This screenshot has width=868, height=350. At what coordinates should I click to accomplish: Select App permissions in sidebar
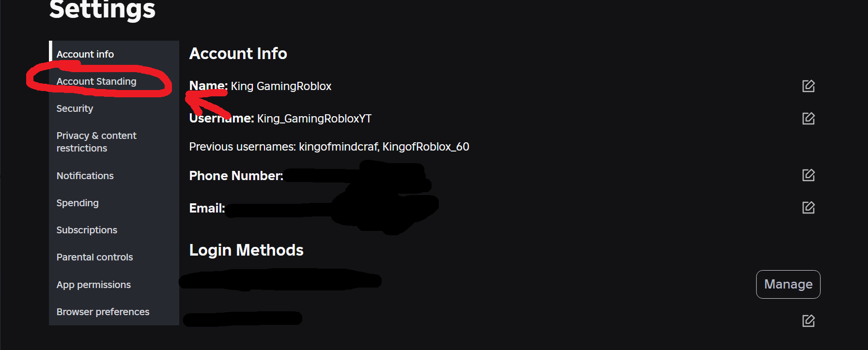pyautogui.click(x=93, y=285)
